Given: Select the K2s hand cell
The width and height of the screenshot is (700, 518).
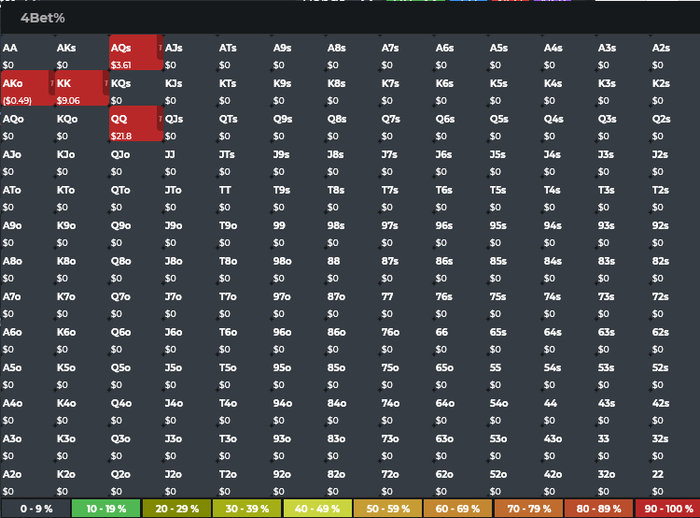Looking at the screenshot, I should (x=675, y=88).
